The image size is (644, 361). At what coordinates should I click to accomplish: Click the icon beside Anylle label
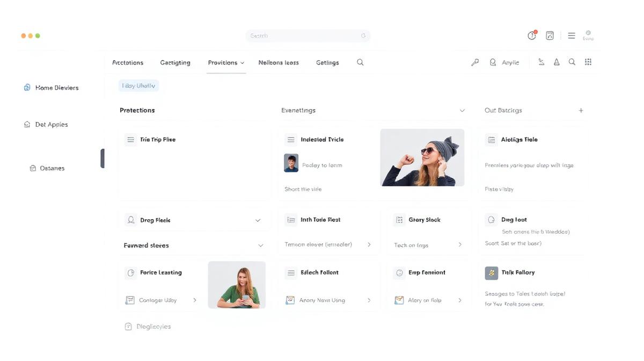coord(493,62)
